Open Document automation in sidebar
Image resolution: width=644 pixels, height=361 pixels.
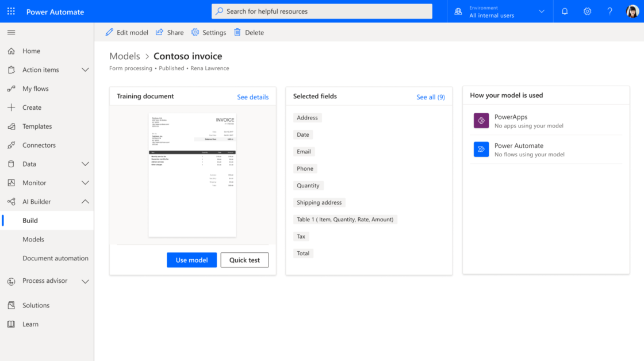55,259
